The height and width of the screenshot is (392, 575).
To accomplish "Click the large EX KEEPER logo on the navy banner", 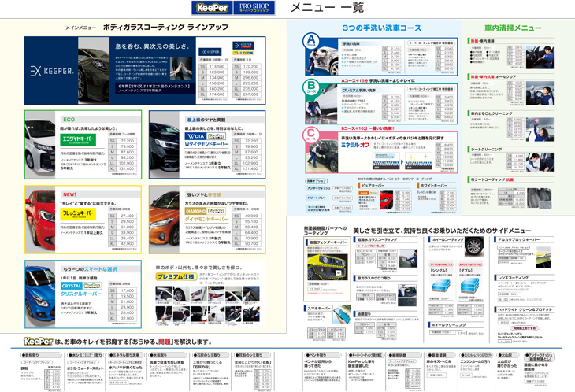I will coord(52,71).
